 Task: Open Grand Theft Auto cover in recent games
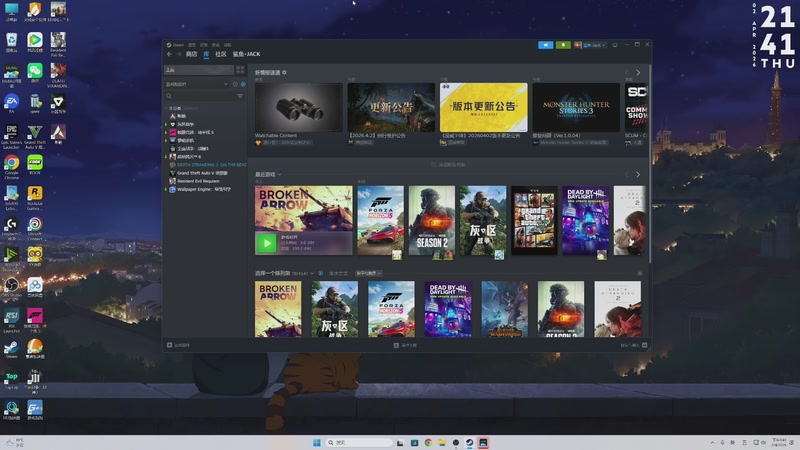tap(534, 220)
